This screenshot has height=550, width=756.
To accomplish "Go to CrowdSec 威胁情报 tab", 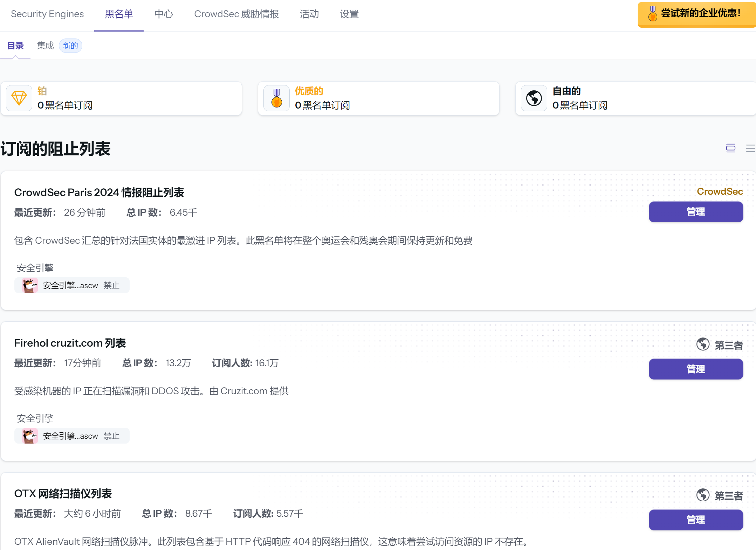I will coord(236,14).
